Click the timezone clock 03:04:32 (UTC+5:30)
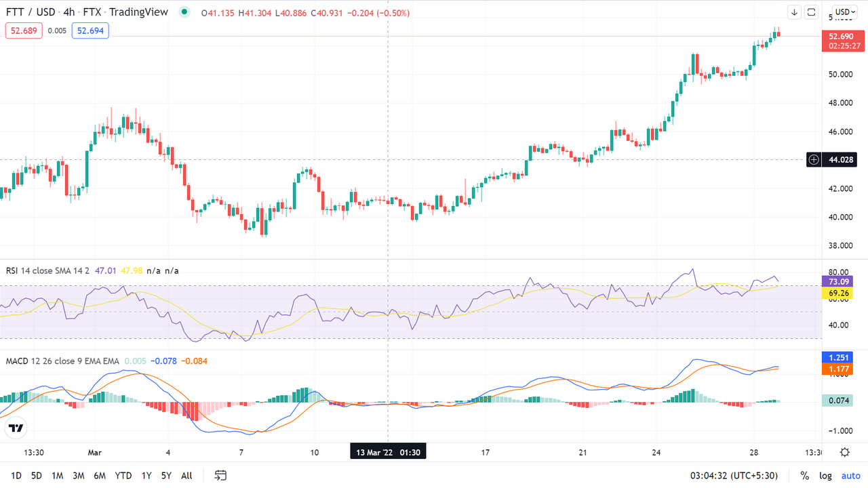 point(734,476)
